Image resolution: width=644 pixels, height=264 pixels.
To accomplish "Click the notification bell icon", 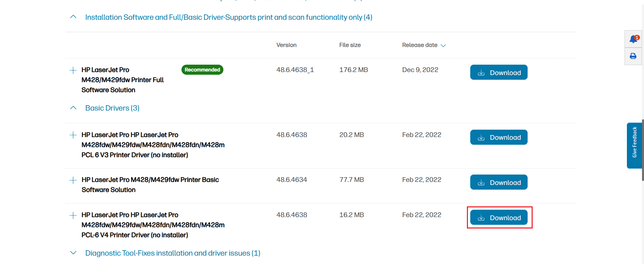I will click(633, 39).
